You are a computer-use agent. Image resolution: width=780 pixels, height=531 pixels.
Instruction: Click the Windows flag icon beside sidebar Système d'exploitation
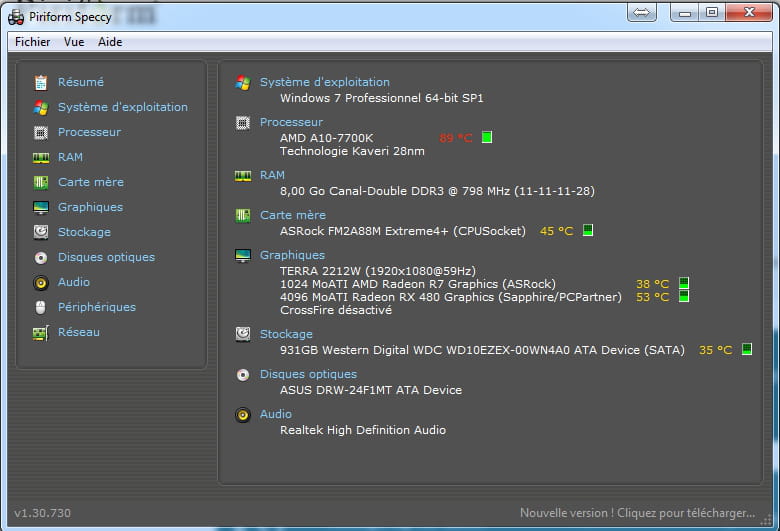[x=41, y=107]
